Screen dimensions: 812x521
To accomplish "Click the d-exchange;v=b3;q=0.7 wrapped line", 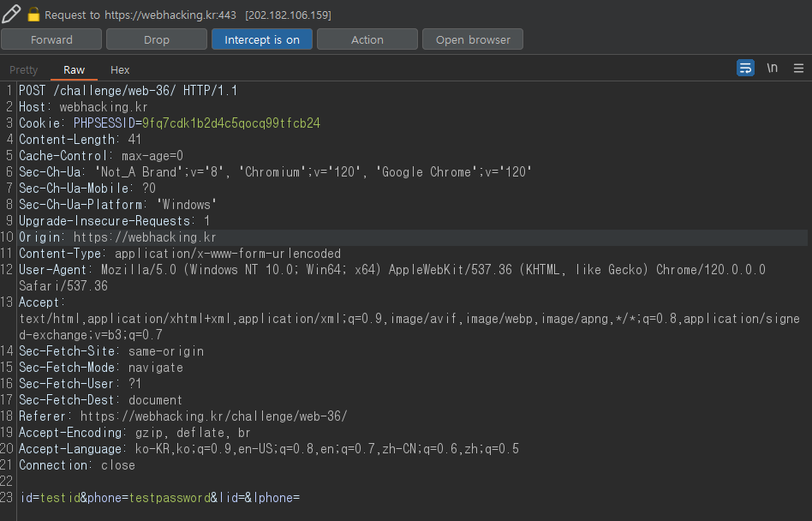I will [x=91, y=335].
